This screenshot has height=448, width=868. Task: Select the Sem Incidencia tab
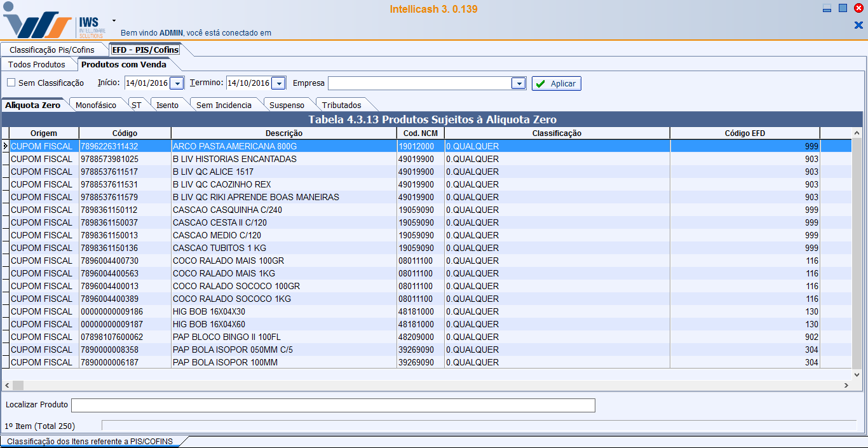point(224,105)
